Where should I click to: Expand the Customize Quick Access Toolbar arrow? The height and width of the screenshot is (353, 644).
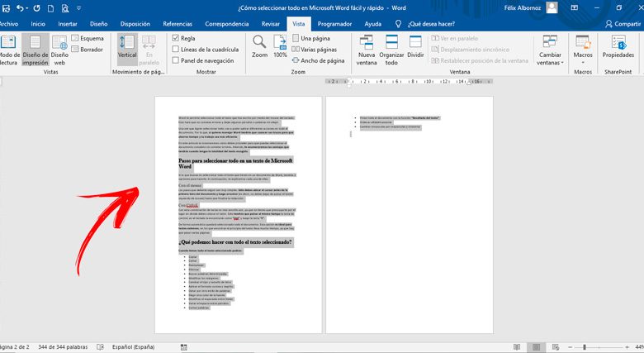(x=79, y=7)
